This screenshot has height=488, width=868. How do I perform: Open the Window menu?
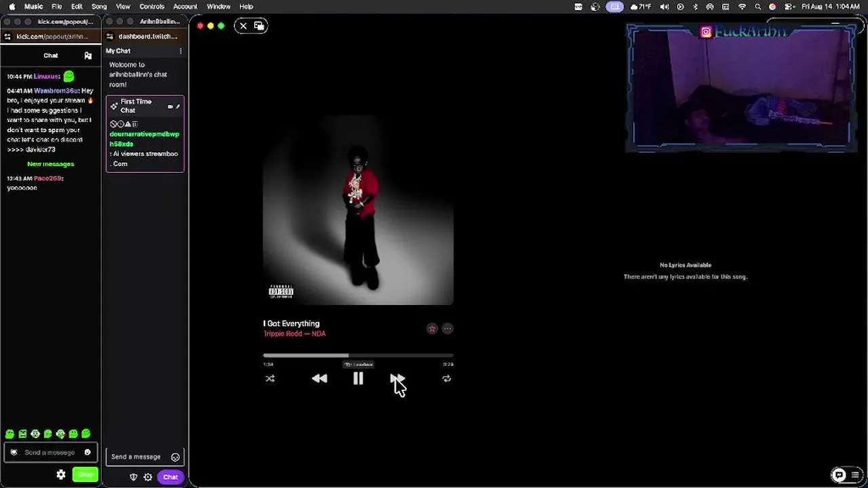pyautogui.click(x=218, y=7)
